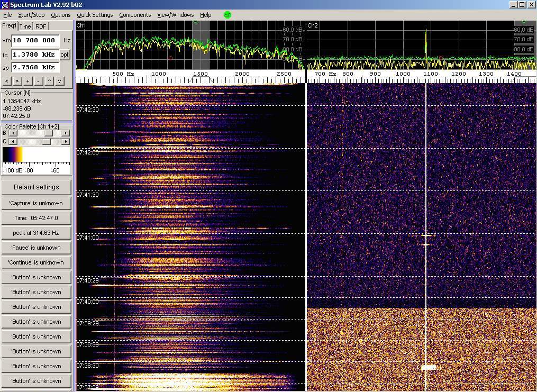Click the 'Default settings' button
This screenshot has height=392, width=537.
click(x=37, y=187)
